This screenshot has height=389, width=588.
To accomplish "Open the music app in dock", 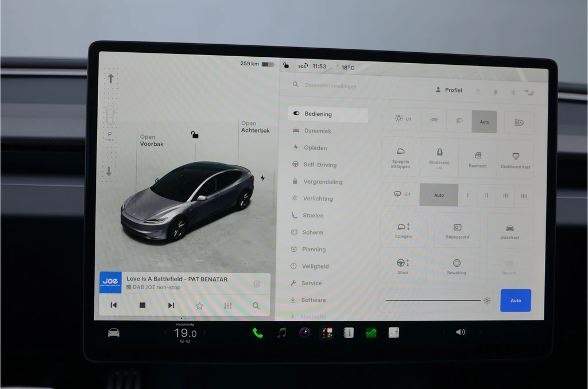I will pos(281,333).
